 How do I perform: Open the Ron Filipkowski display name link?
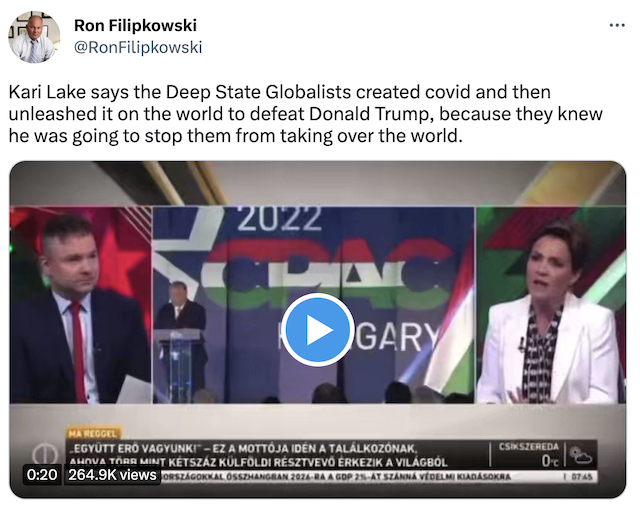[x=136, y=25]
